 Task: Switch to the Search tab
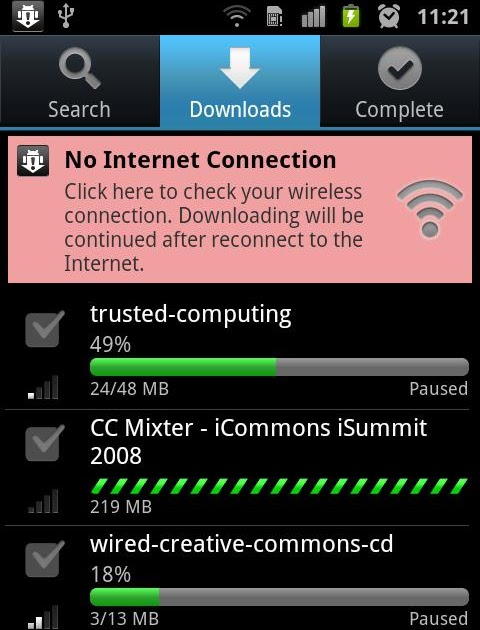point(80,82)
